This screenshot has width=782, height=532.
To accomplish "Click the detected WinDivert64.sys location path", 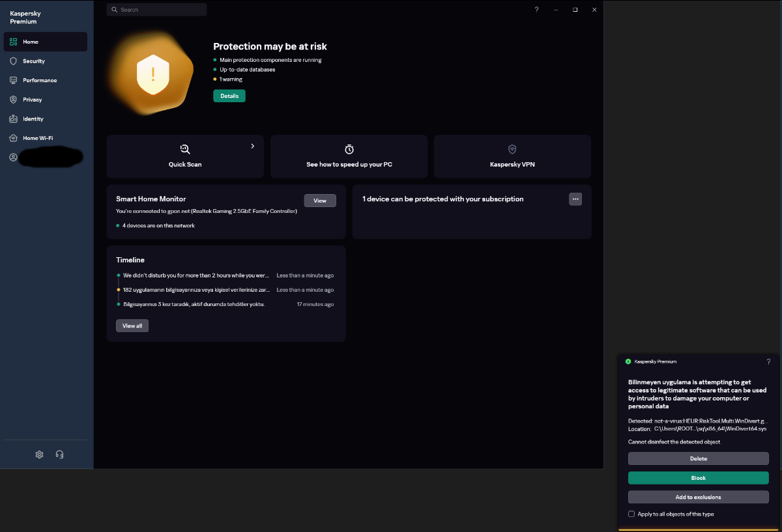I will coord(712,429).
